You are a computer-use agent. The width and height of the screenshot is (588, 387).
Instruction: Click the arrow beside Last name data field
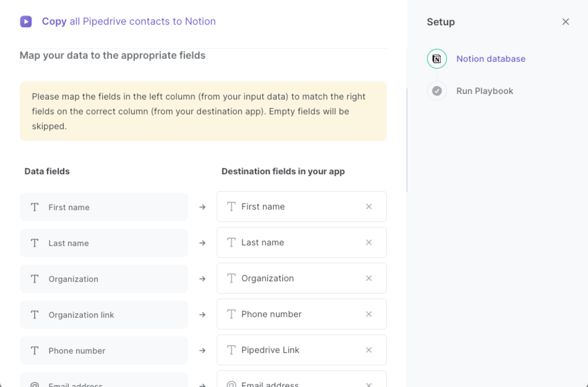(202, 243)
